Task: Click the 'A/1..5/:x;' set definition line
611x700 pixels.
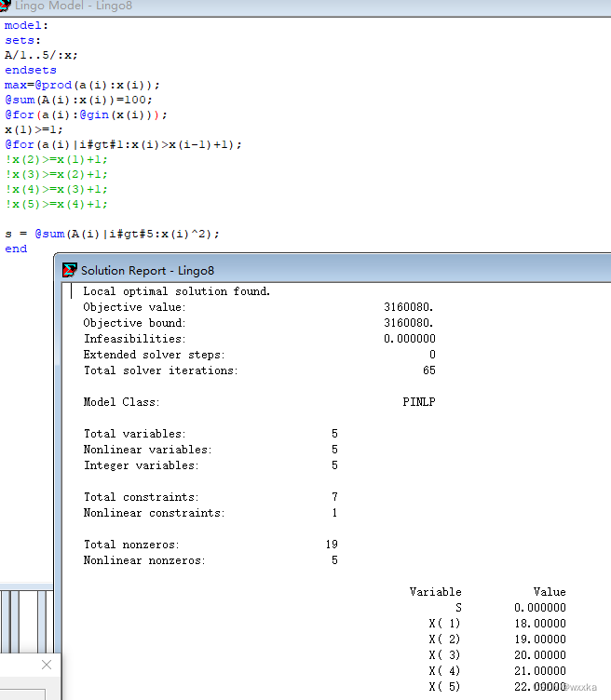Action: (41, 55)
